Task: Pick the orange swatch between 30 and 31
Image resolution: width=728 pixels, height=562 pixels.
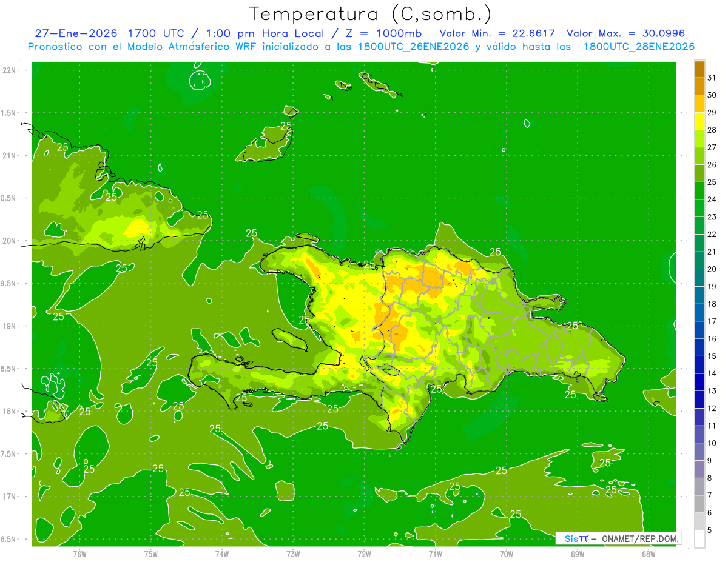Action: point(699,87)
